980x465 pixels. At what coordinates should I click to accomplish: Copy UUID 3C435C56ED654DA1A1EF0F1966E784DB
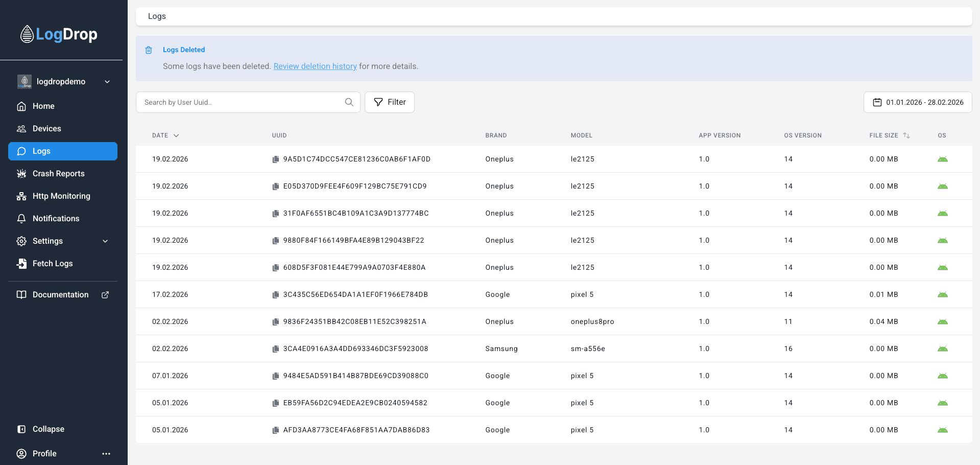pos(276,295)
